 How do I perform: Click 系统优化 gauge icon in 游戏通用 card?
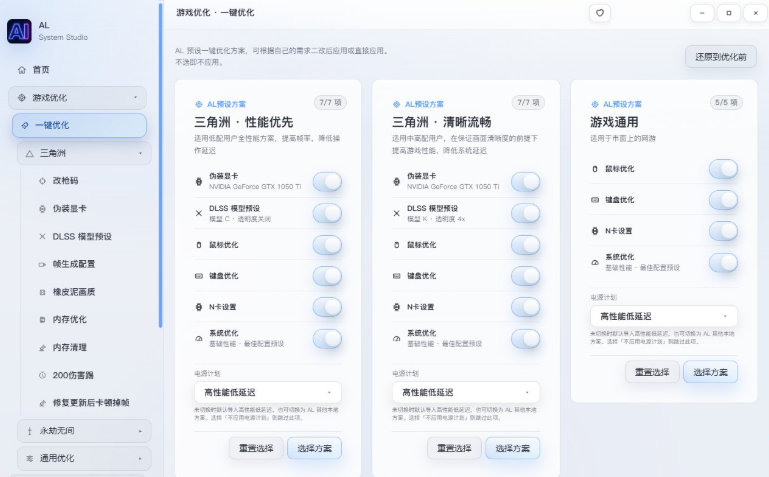(595, 262)
